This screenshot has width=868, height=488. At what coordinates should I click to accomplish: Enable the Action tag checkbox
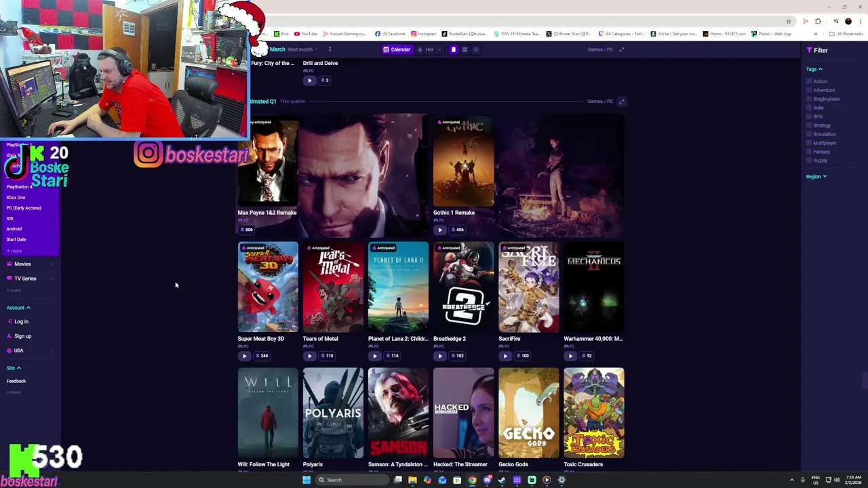click(809, 81)
